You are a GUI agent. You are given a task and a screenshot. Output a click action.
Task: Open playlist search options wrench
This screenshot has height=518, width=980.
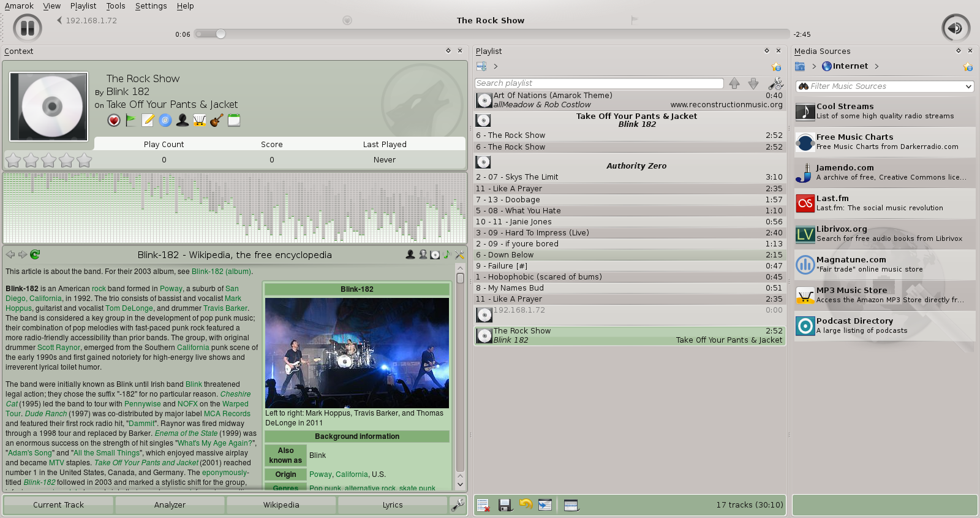coord(776,83)
